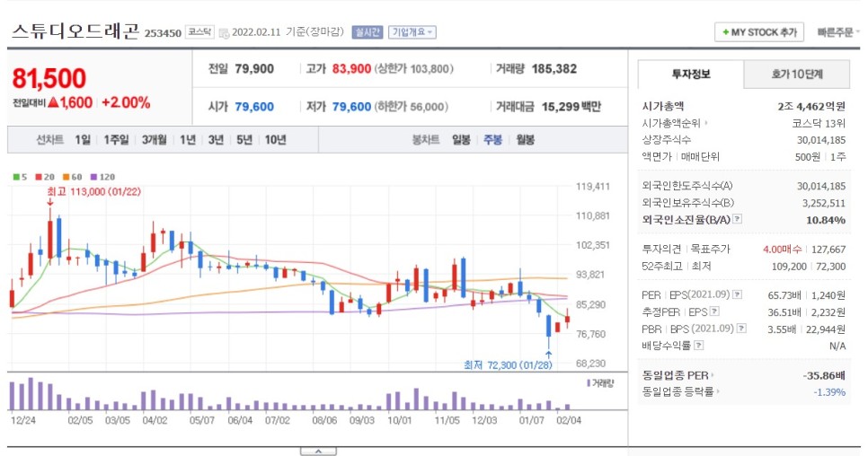Select the 10년 line chart period

point(275,140)
